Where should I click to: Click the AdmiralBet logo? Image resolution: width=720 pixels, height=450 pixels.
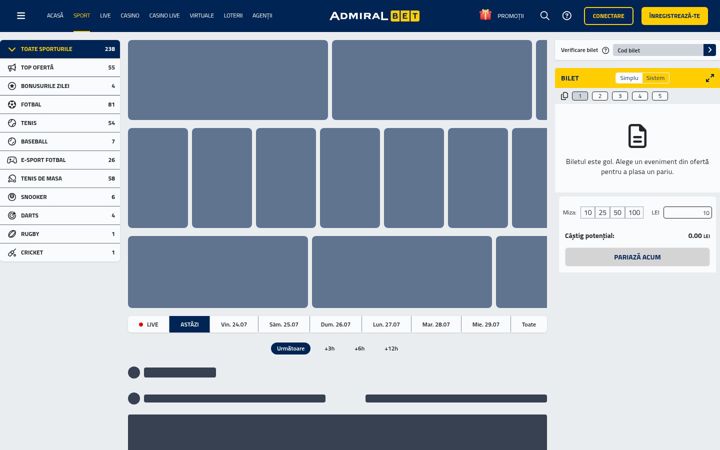[374, 16]
